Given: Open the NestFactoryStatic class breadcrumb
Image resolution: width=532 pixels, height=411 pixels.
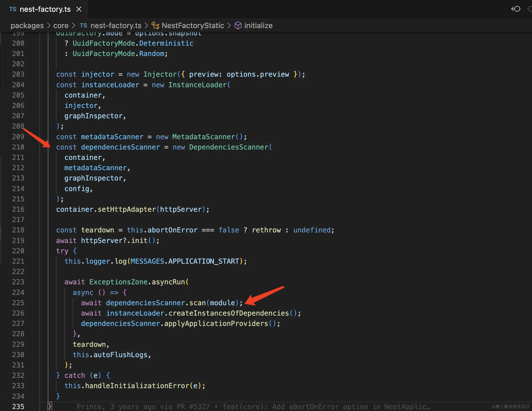Looking at the screenshot, I should pyautogui.click(x=193, y=26).
